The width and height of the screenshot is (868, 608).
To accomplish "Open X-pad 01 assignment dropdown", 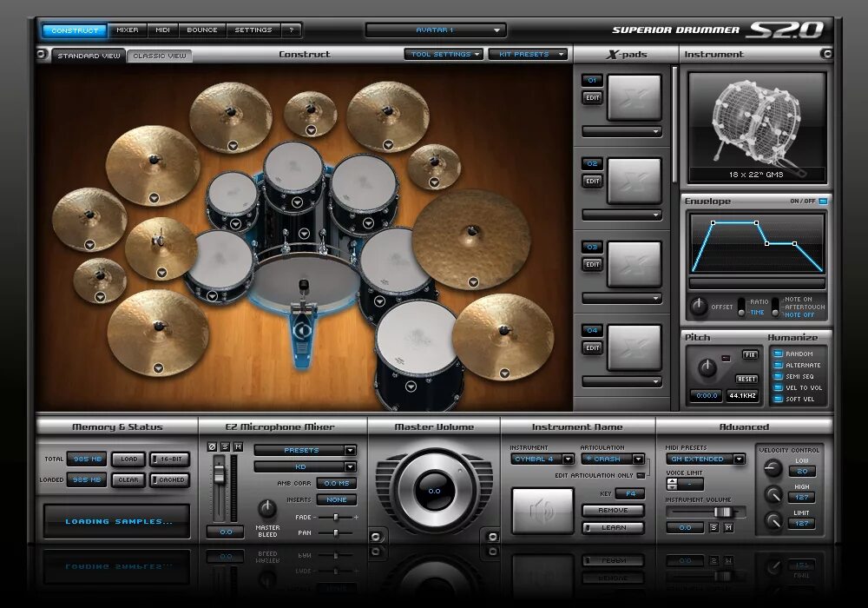I will 621,131.
